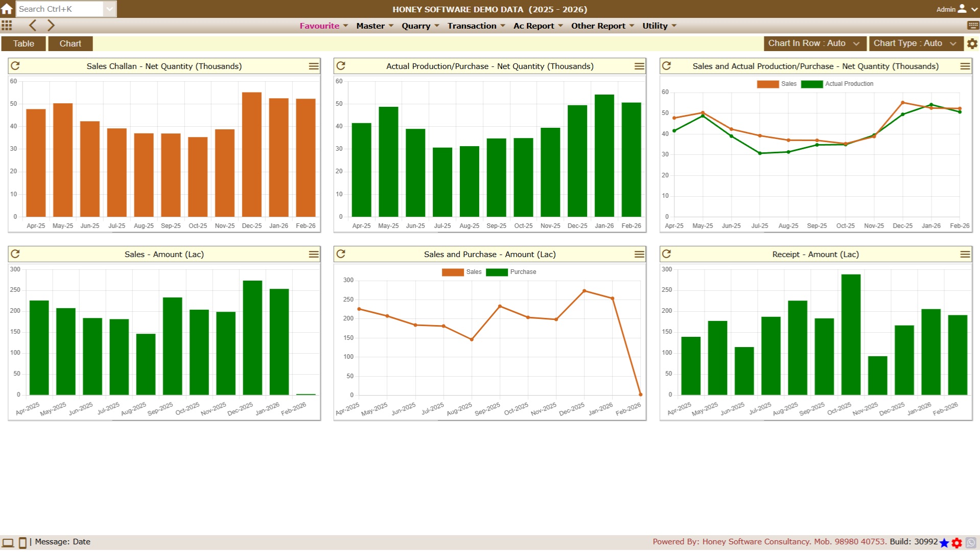Toggle Purchase series in Amount chart legend
This screenshot has width=980, height=552.
(x=511, y=272)
